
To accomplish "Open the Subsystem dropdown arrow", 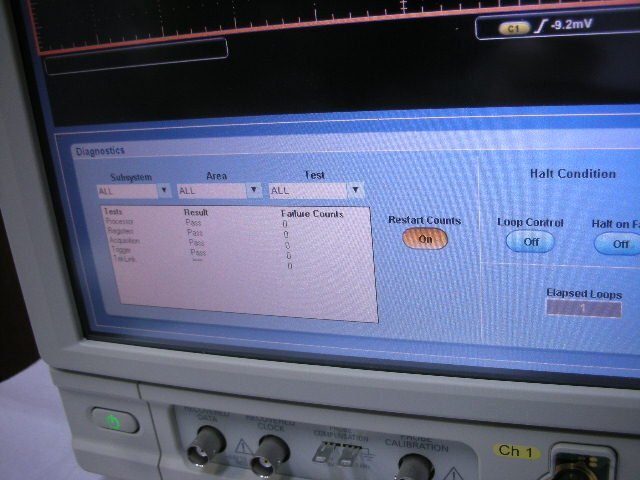I will point(164,190).
